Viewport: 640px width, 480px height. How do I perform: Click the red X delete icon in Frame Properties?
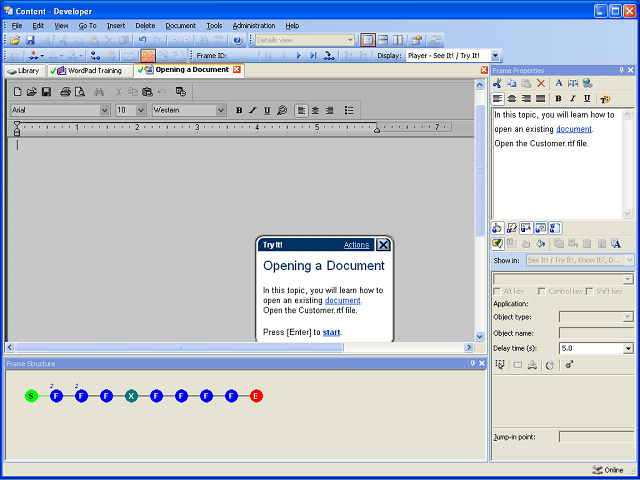tap(541, 83)
